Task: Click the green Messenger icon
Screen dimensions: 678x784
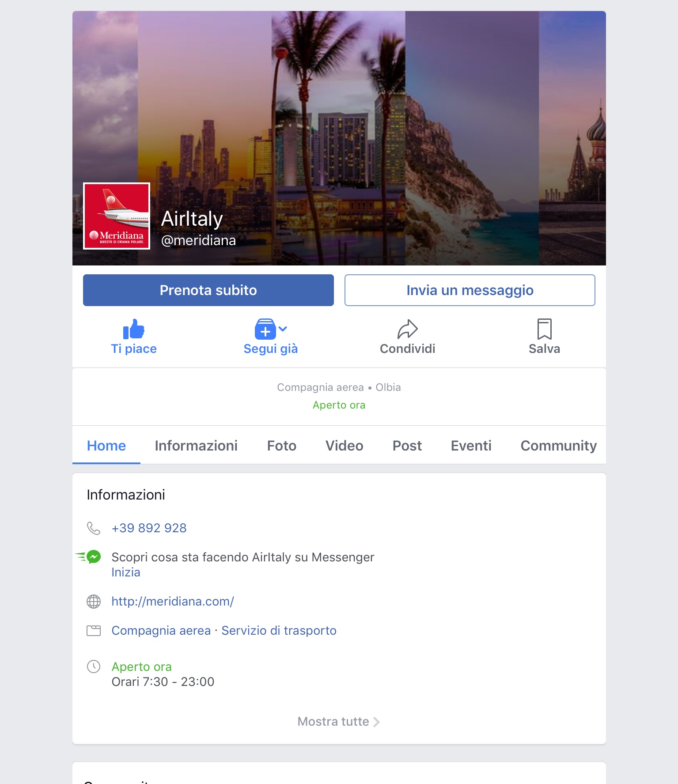Action: pyautogui.click(x=93, y=557)
